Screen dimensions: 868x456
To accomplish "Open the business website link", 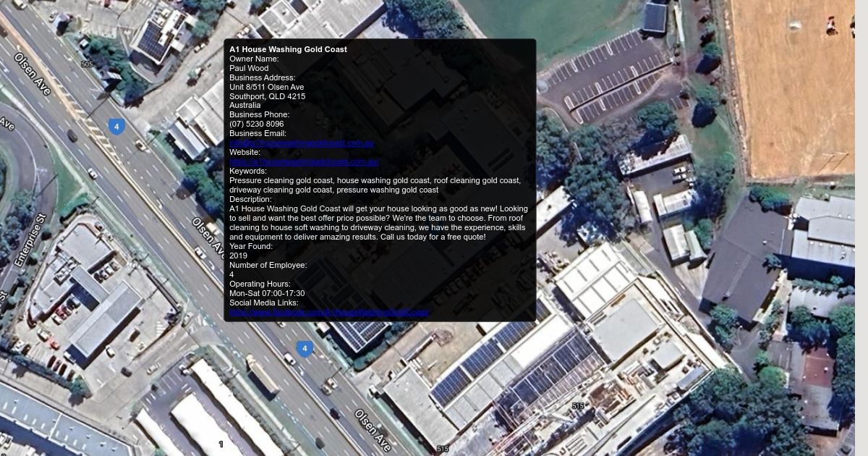I will [304, 162].
